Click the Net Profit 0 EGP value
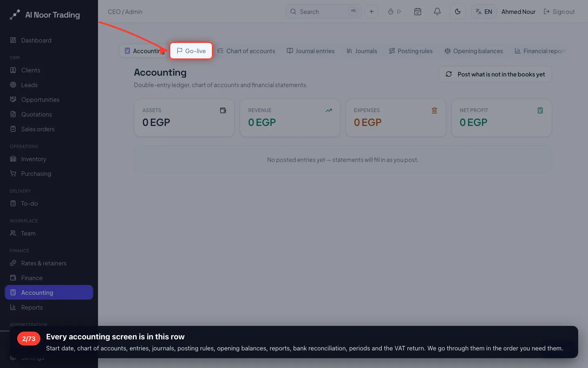 click(x=473, y=122)
